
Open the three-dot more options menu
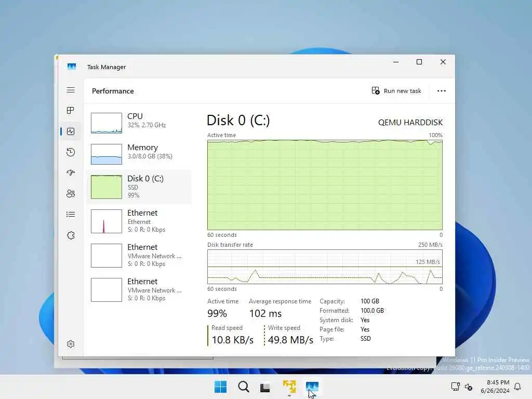pos(442,91)
